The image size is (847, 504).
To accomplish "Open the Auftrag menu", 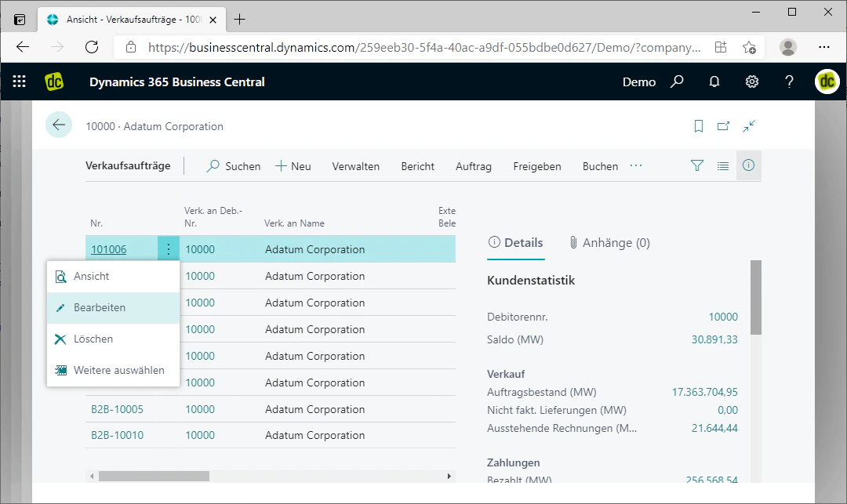I will tap(473, 166).
